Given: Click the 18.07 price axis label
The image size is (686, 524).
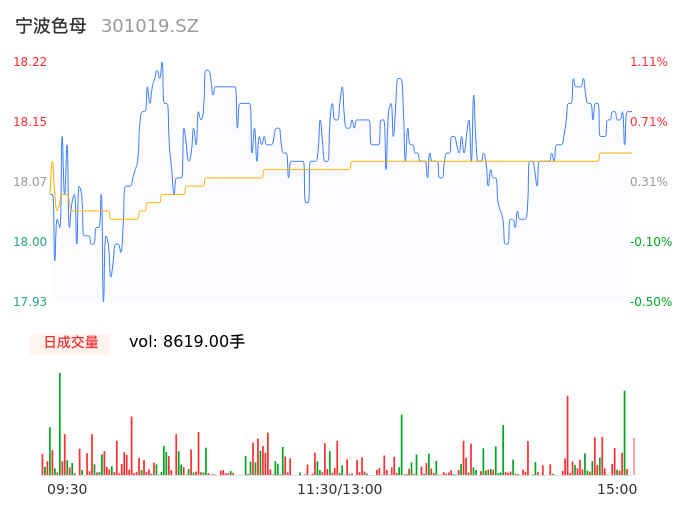Looking at the screenshot, I should (30, 182).
